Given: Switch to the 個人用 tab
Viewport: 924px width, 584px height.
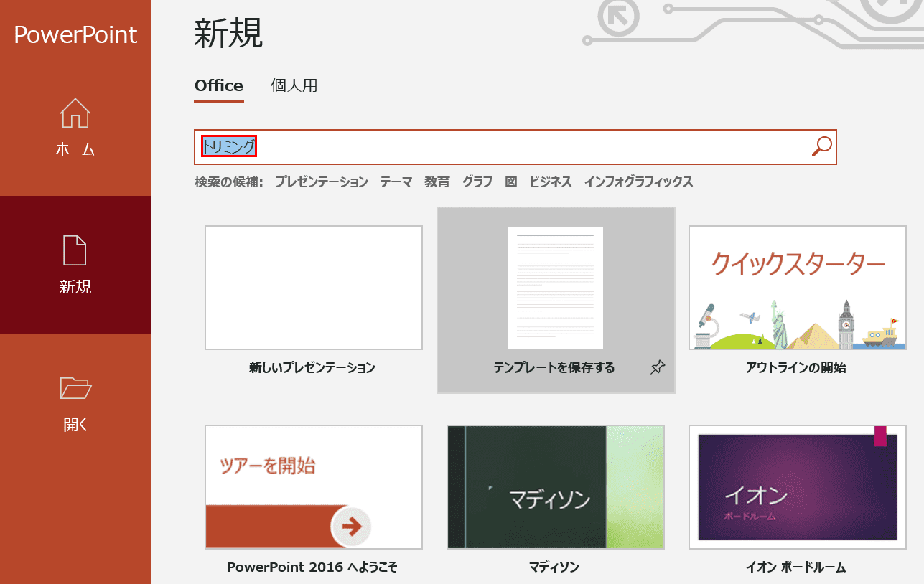Looking at the screenshot, I should click(x=294, y=85).
